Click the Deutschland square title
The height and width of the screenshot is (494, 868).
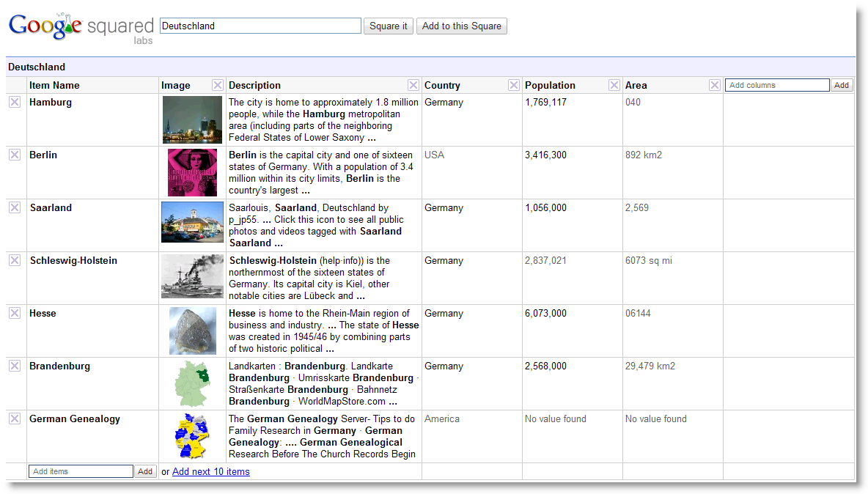click(37, 67)
